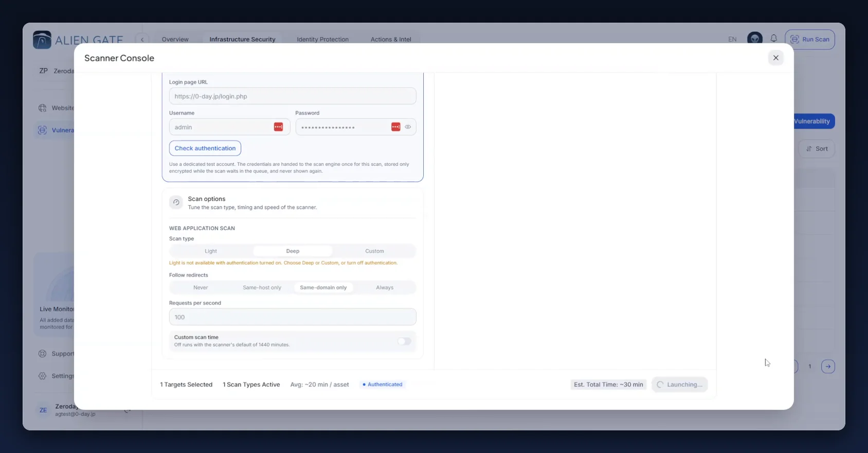Image resolution: width=868 pixels, height=453 pixels.
Task: Click the Alien Gate logo icon
Action: point(42,40)
